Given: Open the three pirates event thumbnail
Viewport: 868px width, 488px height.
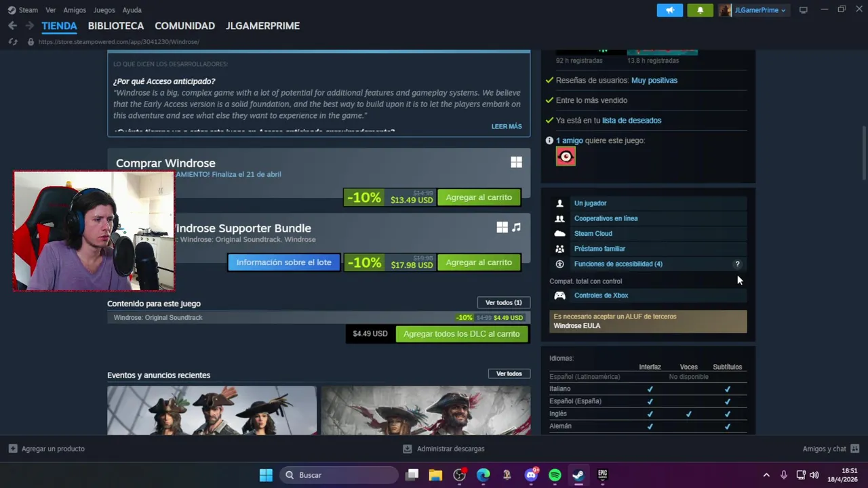Looking at the screenshot, I should point(212,411).
